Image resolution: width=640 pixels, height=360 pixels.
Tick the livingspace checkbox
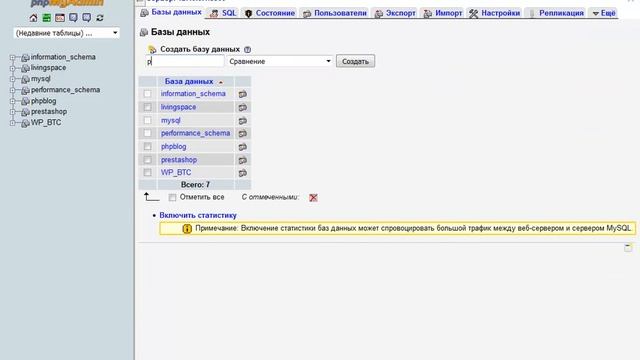(147, 107)
